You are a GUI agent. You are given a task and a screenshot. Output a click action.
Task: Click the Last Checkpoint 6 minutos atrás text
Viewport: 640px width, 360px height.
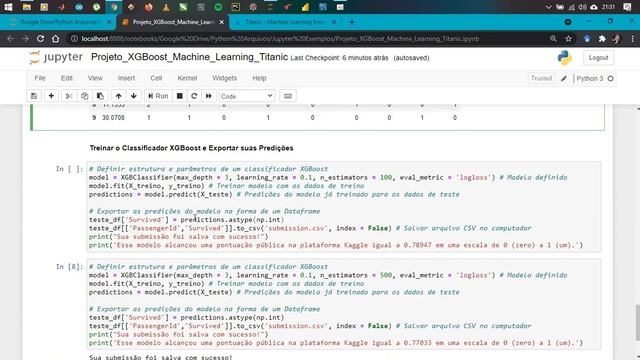(340, 58)
